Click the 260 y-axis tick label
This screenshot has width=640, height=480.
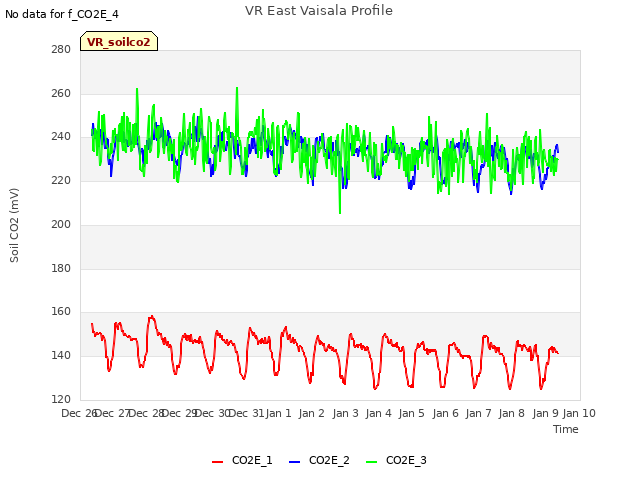pos(61,93)
